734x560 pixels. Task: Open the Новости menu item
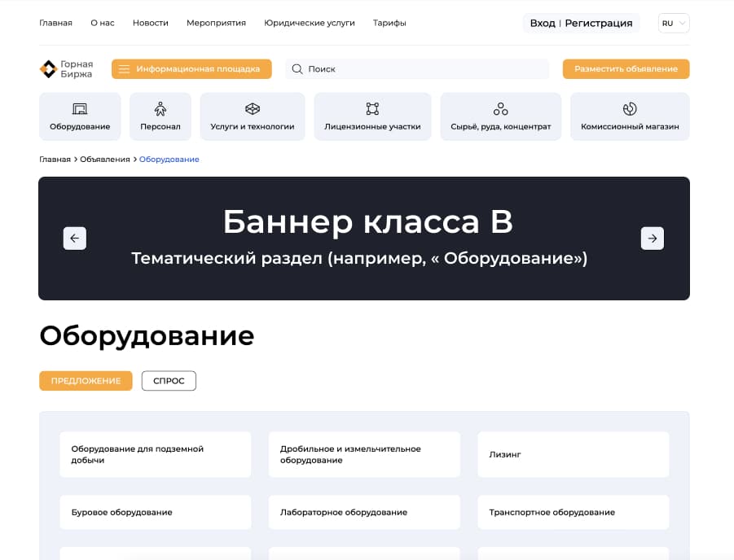pos(150,23)
